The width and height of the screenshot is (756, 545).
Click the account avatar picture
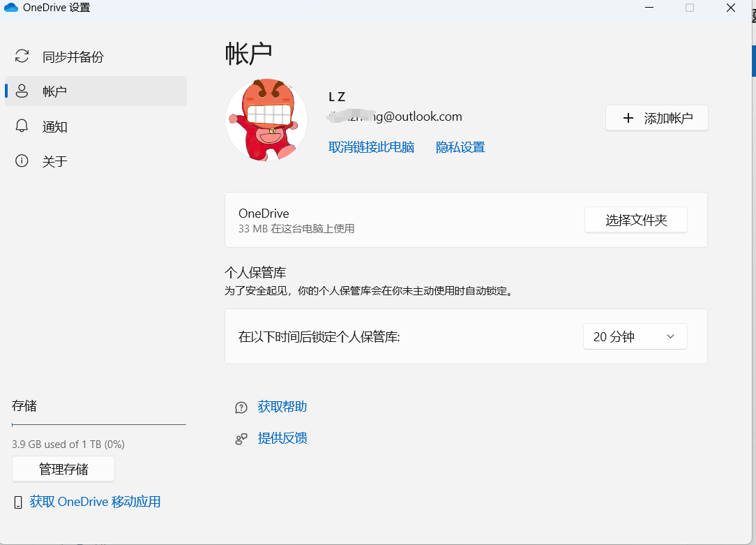[266, 119]
